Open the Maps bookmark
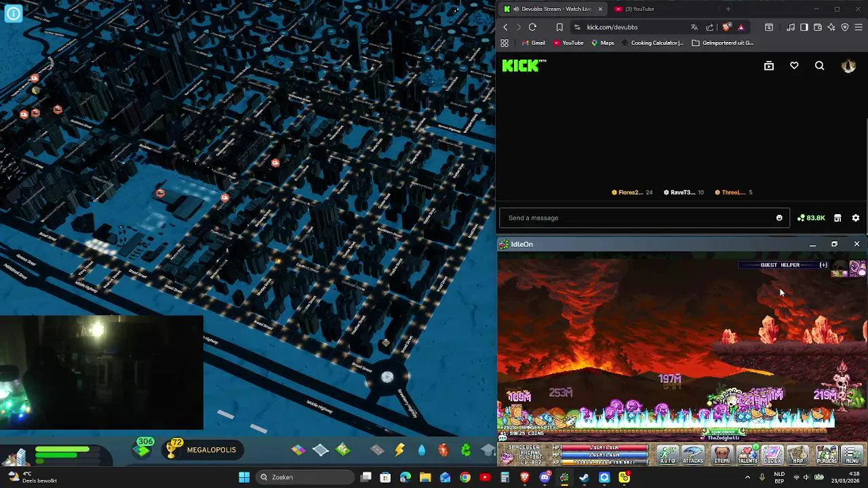The height and width of the screenshot is (488, 868). [602, 43]
